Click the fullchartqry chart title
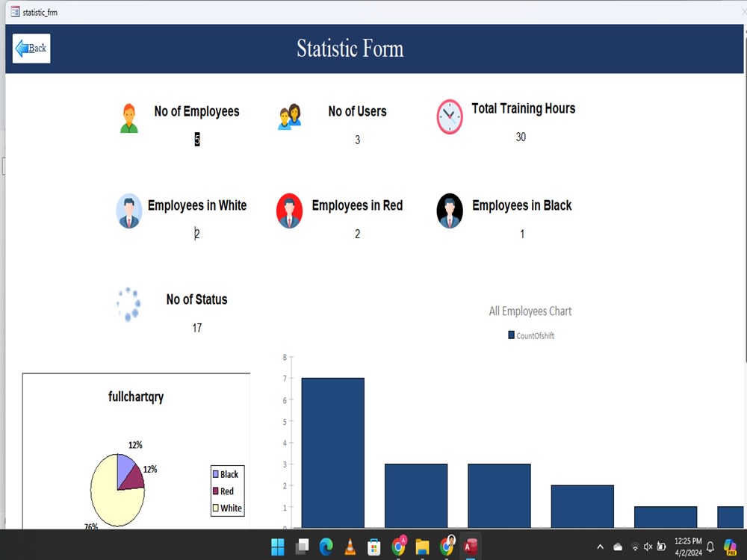This screenshot has height=560, width=747. [136, 396]
